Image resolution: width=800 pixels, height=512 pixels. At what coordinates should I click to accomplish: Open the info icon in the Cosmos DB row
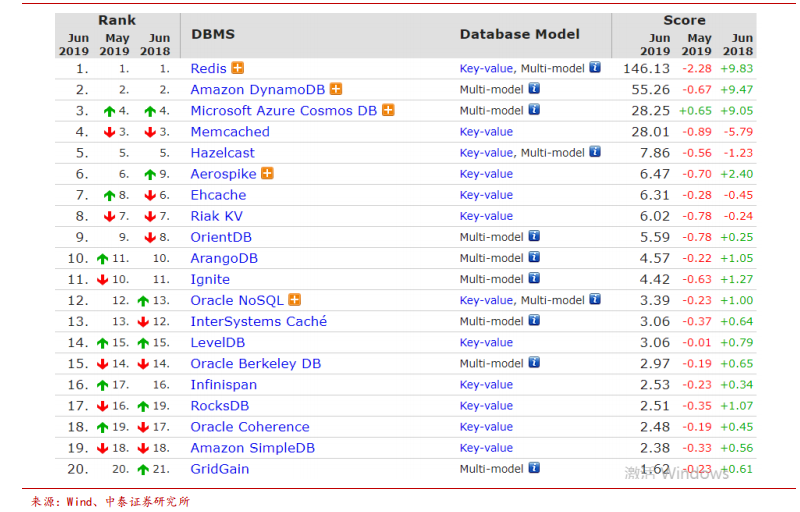534,110
